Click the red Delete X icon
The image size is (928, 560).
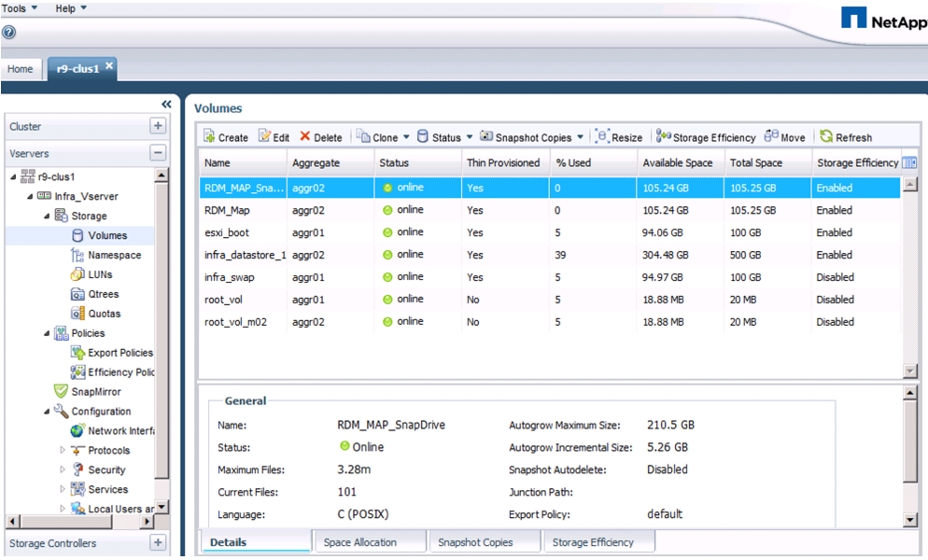[x=304, y=136]
